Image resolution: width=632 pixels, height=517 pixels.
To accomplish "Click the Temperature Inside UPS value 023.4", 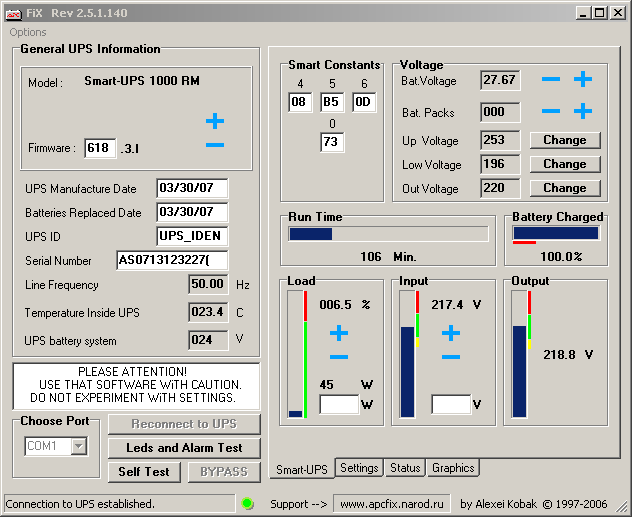I will tap(208, 312).
